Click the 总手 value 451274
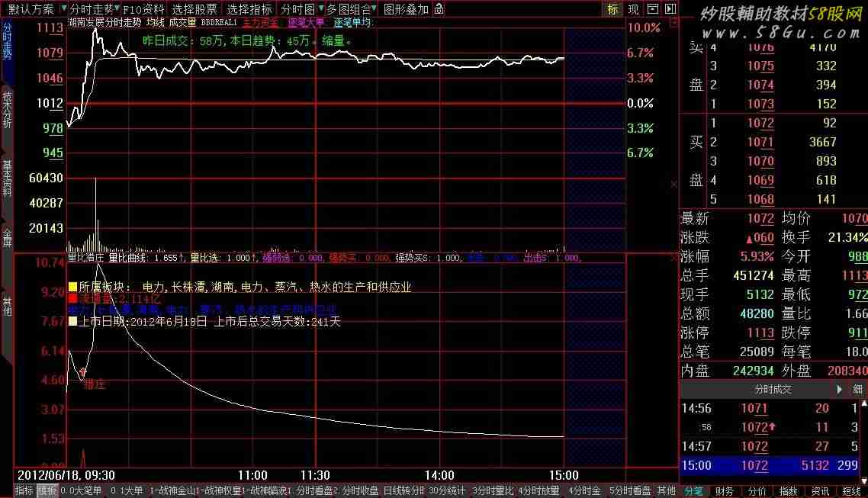 (754, 275)
